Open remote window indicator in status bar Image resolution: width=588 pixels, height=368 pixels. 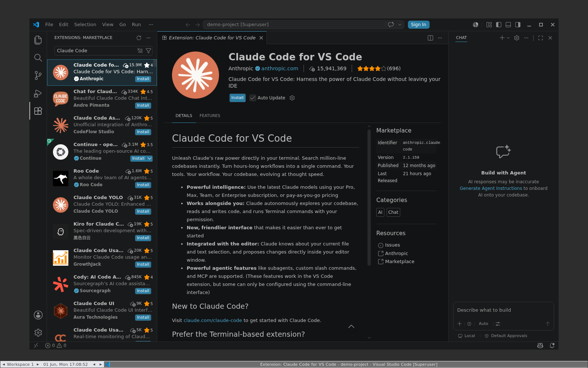coord(36,346)
